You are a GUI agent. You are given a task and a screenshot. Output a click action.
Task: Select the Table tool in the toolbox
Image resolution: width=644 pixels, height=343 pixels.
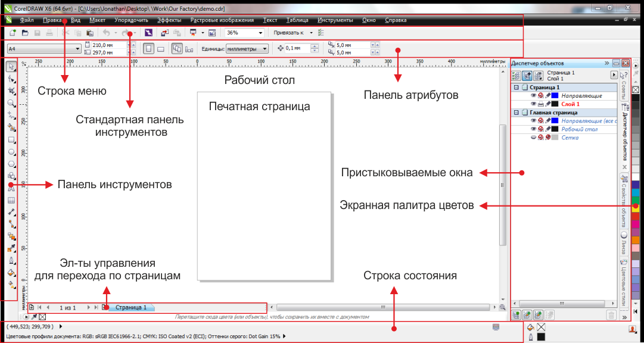[x=11, y=201]
